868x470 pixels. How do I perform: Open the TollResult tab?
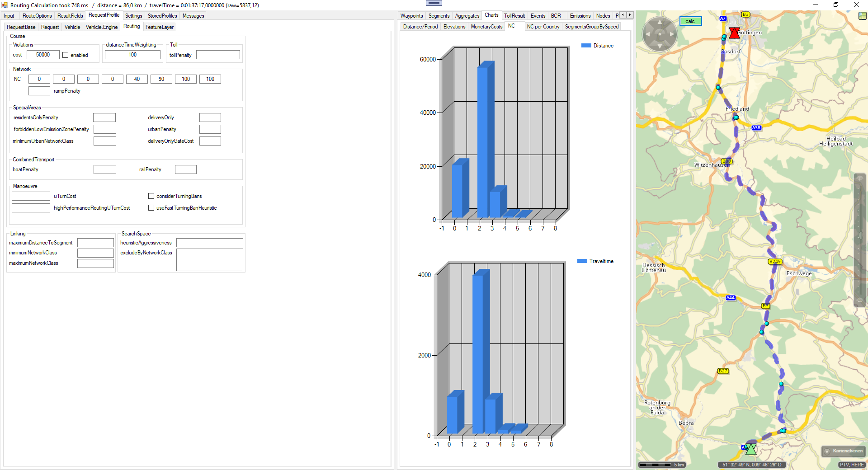coord(514,16)
